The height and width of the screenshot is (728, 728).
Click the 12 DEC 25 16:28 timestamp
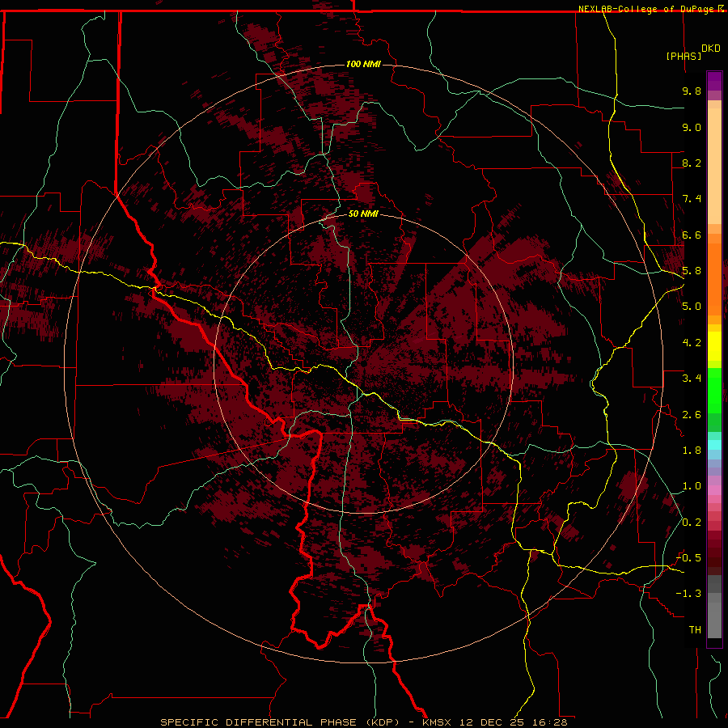pyautogui.click(x=514, y=722)
